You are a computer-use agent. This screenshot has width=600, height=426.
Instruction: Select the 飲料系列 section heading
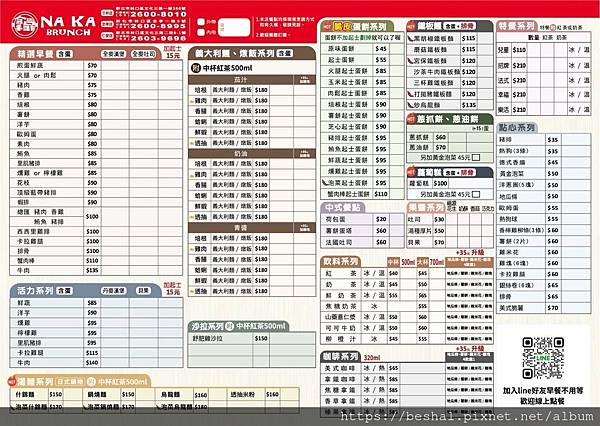(341, 261)
